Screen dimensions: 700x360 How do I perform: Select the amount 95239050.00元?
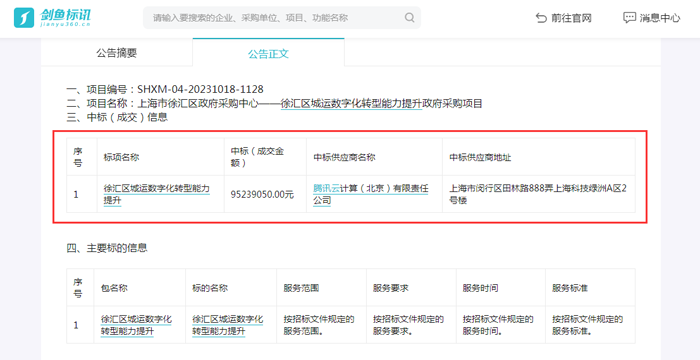[262, 194]
